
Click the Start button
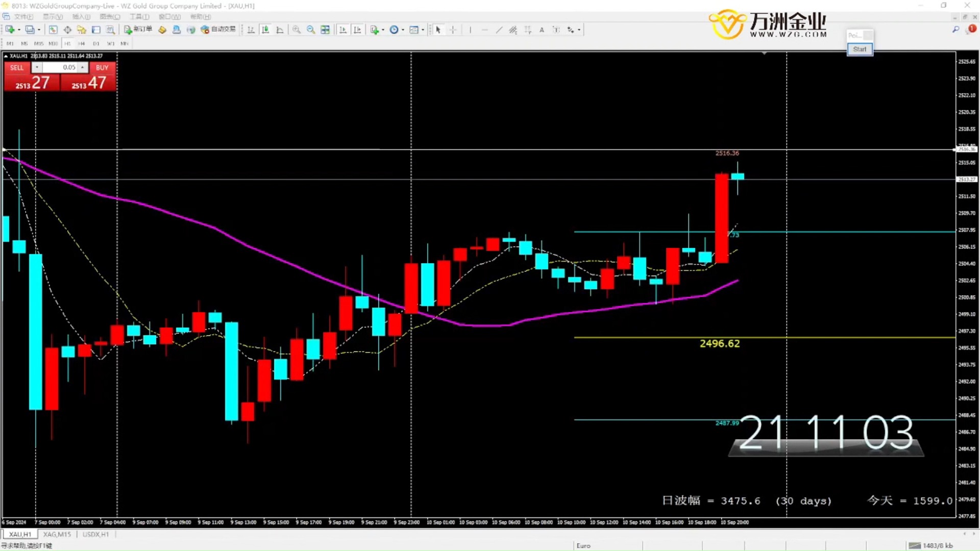[860, 49]
